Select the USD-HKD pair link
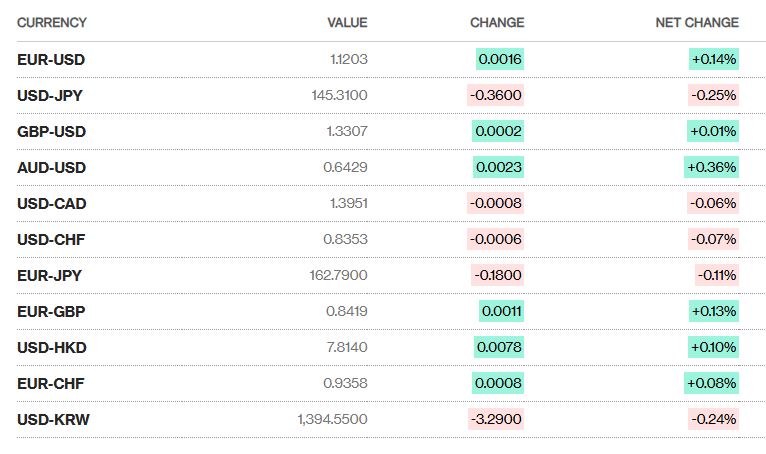The height and width of the screenshot is (454, 766). click(x=52, y=347)
